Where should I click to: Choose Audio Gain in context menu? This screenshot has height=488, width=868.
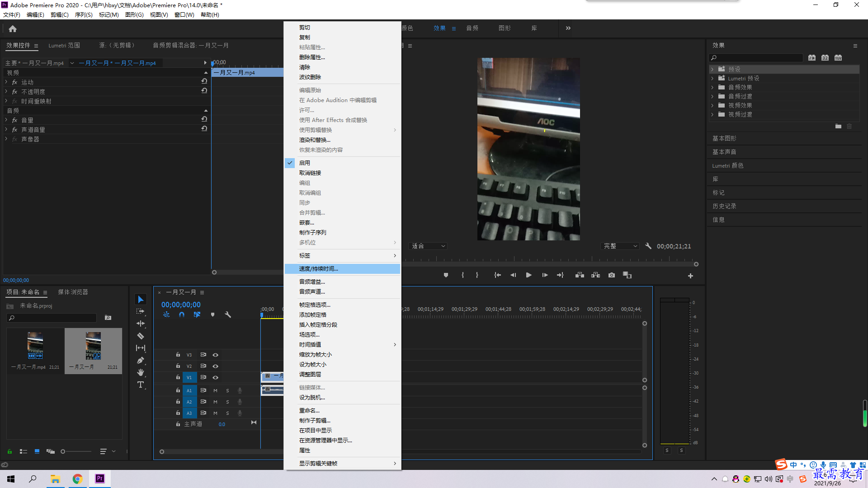click(342, 282)
